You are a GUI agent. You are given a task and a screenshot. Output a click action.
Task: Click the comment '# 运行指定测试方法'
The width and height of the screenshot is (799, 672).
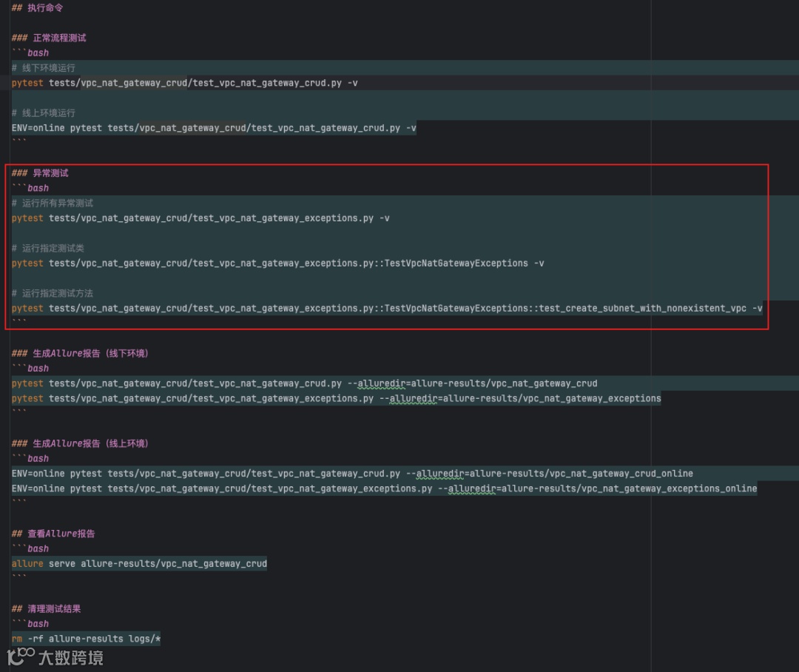point(53,293)
